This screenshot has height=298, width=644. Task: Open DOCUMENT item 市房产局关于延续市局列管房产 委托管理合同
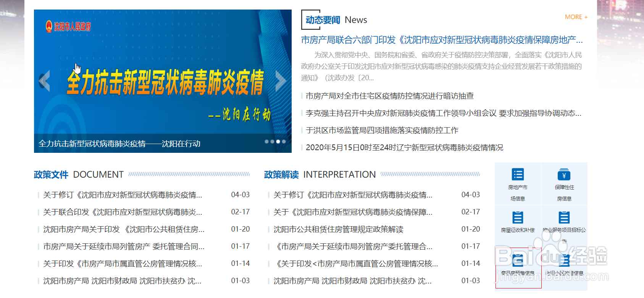(124, 246)
